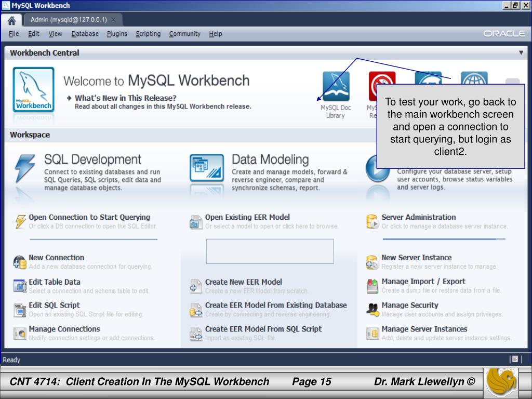The height and width of the screenshot is (399, 532).
Task: Click Create EER Model From Existing Database icon
Action: 196,310
